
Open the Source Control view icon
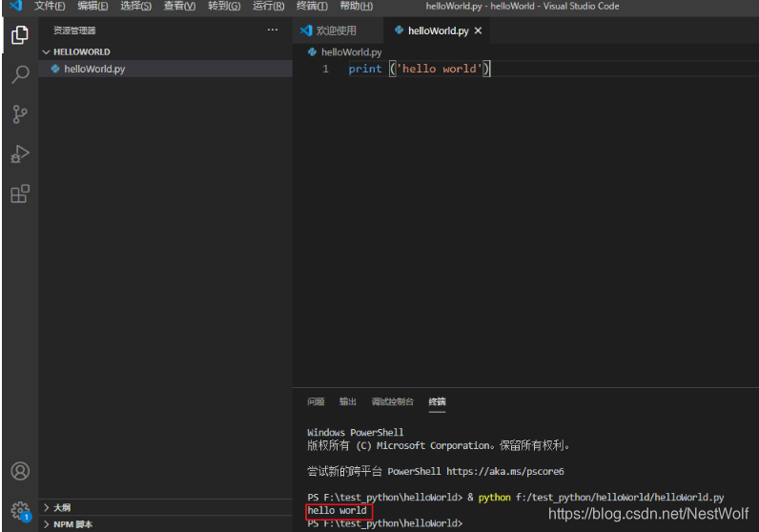[20, 114]
